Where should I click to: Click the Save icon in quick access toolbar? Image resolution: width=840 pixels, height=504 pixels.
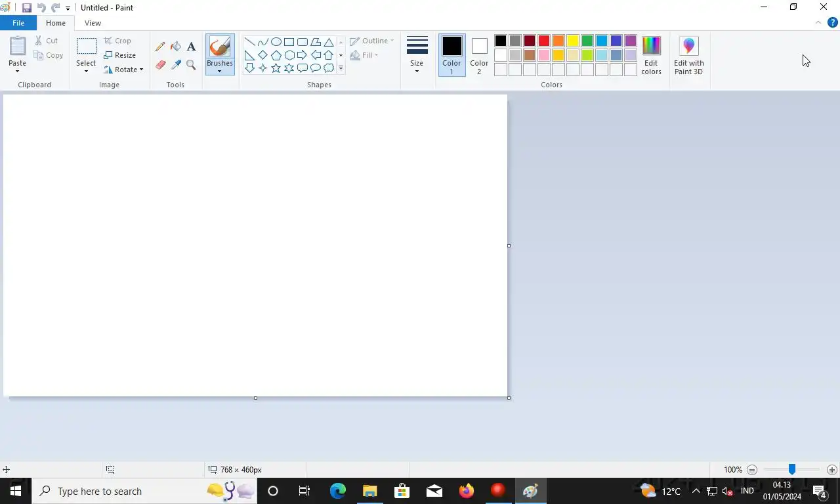27,8
